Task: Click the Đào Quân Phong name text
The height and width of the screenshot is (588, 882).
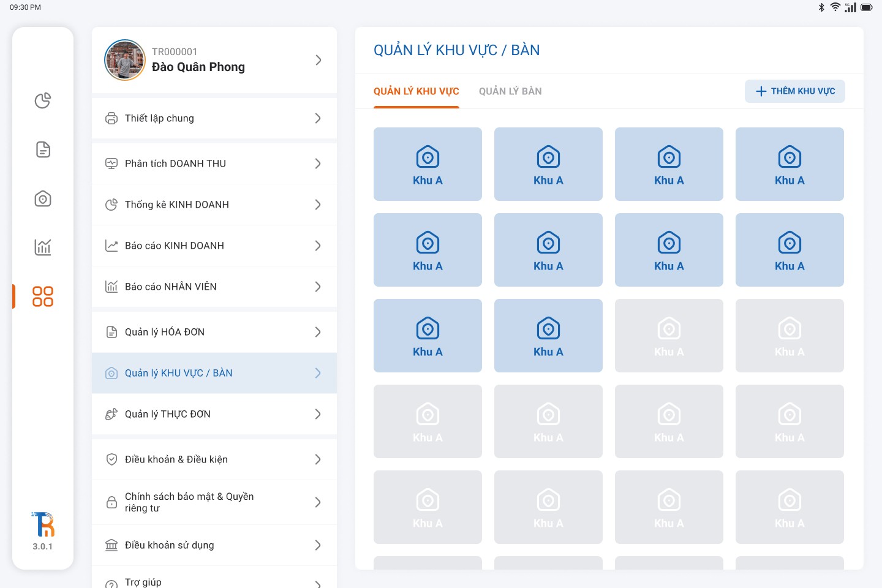Action: [198, 67]
